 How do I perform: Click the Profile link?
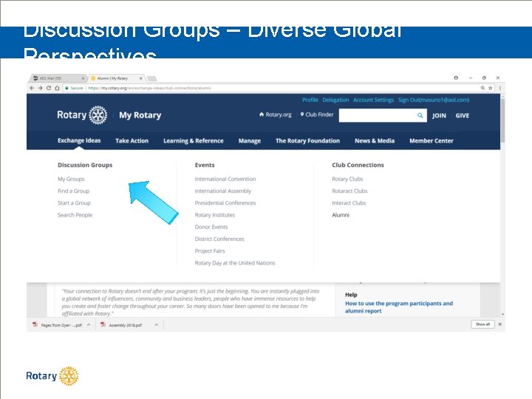point(310,100)
